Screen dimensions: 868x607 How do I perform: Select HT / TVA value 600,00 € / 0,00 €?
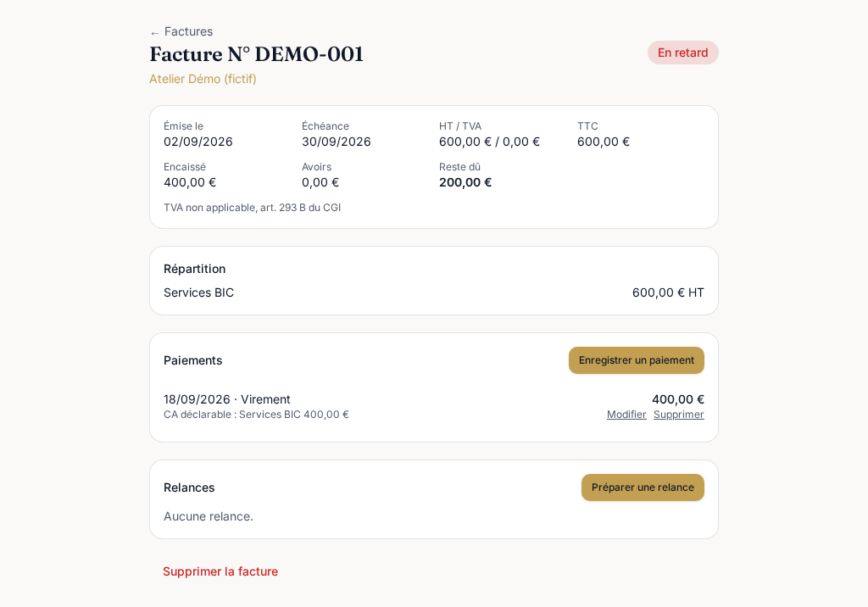tap(489, 142)
